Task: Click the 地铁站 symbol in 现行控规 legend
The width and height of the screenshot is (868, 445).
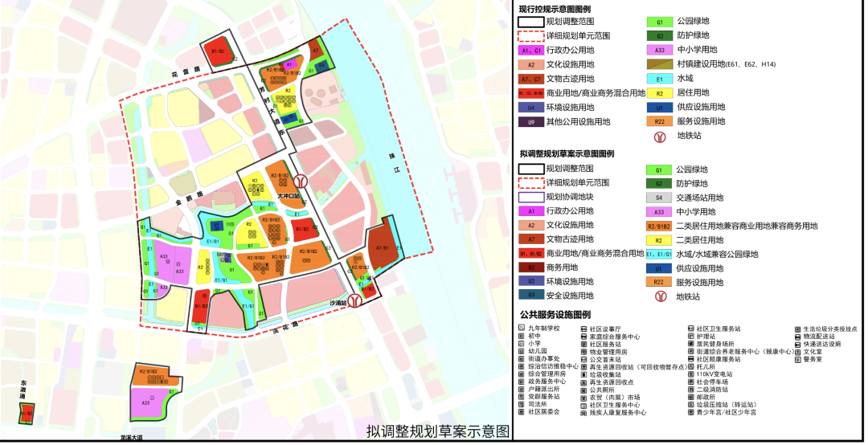Action: (659, 137)
